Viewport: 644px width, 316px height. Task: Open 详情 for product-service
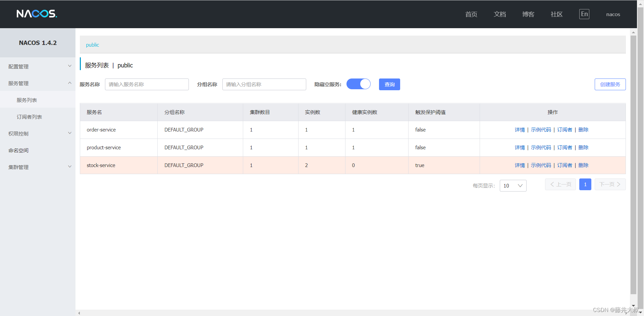[520, 148]
